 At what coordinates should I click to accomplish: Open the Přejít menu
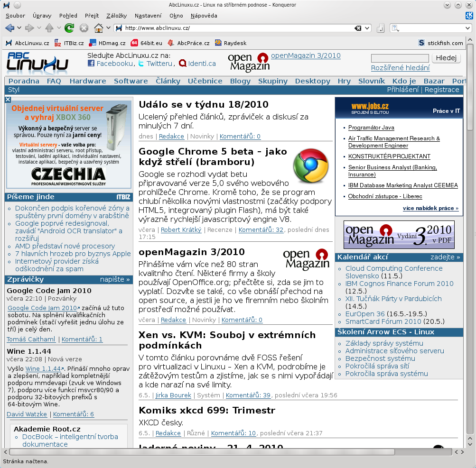click(x=92, y=16)
